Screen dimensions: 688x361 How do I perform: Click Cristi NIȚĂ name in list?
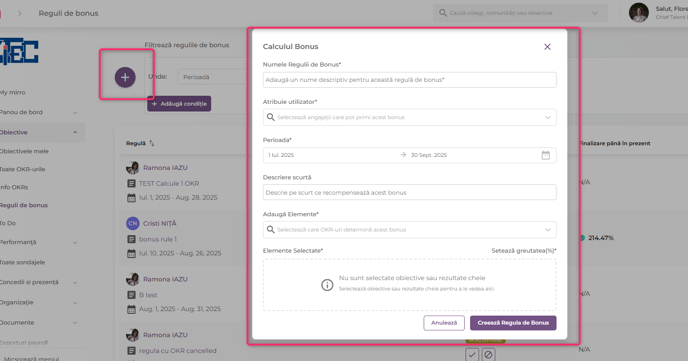pyautogui.click(x=160, y=223)
